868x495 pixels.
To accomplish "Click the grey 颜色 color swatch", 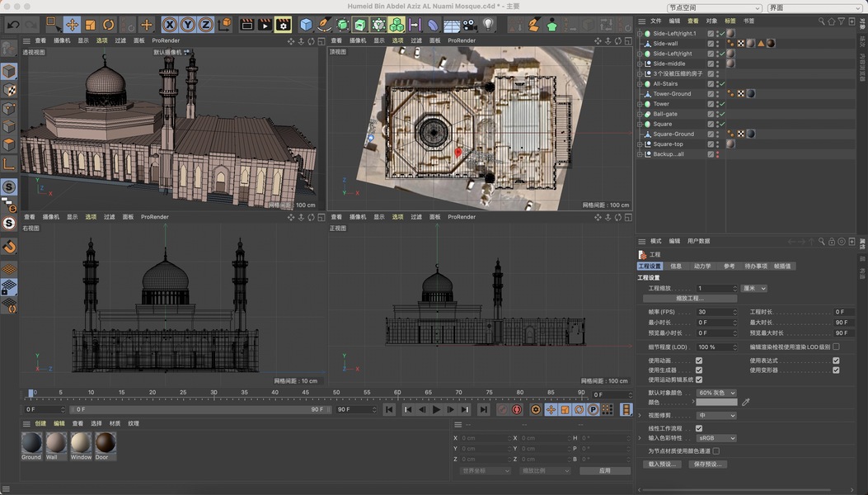I will 716,403.
